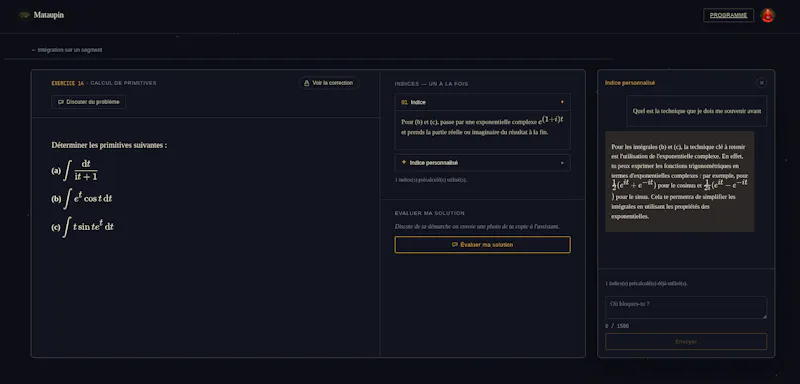Click '1 indice(s) précalculé(s) déjà utilisé(s)' in side panel
Viewport: 800px width, 384px height.
[x=646, y=284]
